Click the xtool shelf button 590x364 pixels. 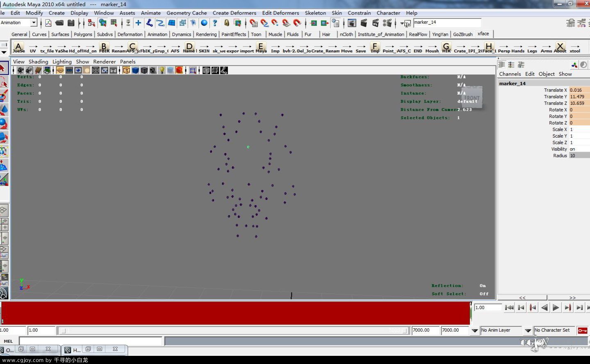[575, 47]
